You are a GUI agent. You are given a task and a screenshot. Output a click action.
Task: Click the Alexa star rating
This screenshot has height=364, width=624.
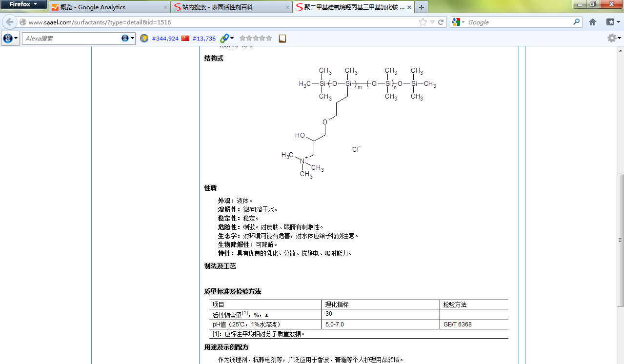coord(256,38)
